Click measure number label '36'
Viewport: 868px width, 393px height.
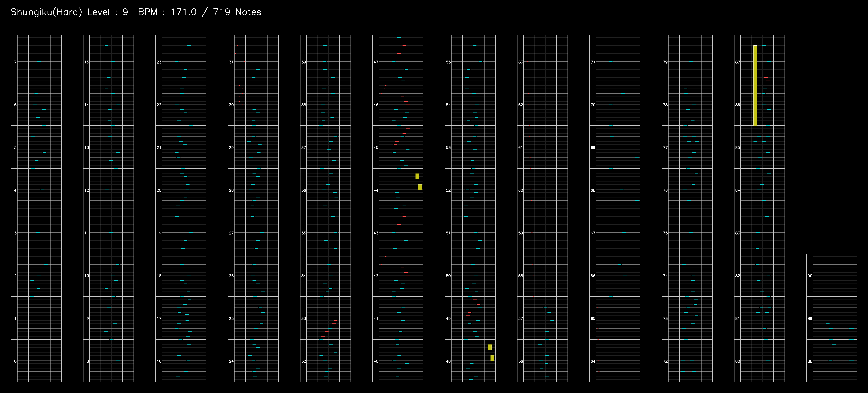pyautogui.click(x=304, y=190)
